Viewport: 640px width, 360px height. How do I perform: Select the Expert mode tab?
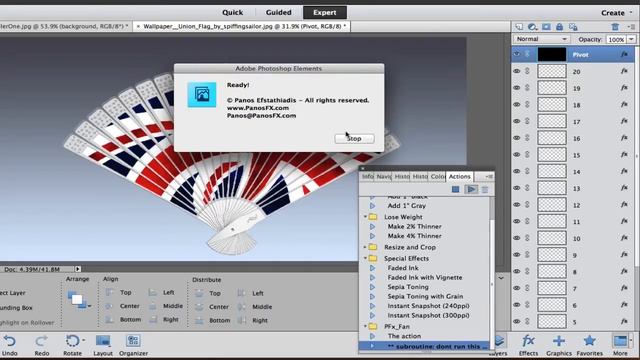325,12
